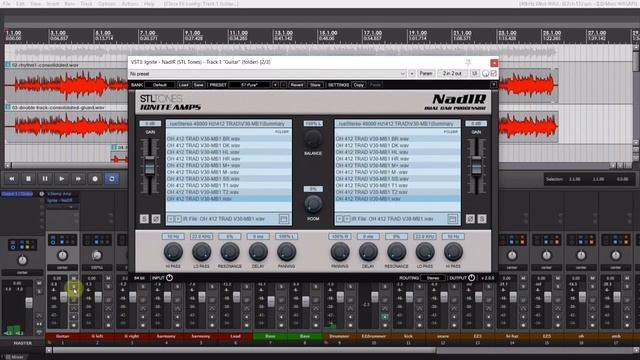Click the Save bank button

coord(198,85)
